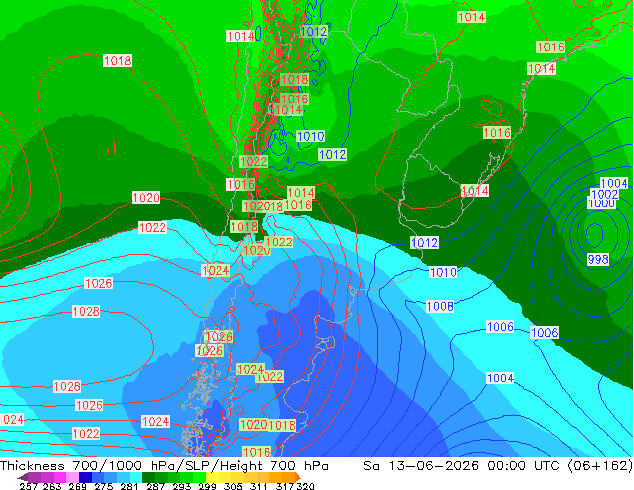Image resolution: width=634 pixels, height=490 pixels.
Task: Pick the brightest green legend swatch
Action: pyautogui.click(x=200, y=477)
